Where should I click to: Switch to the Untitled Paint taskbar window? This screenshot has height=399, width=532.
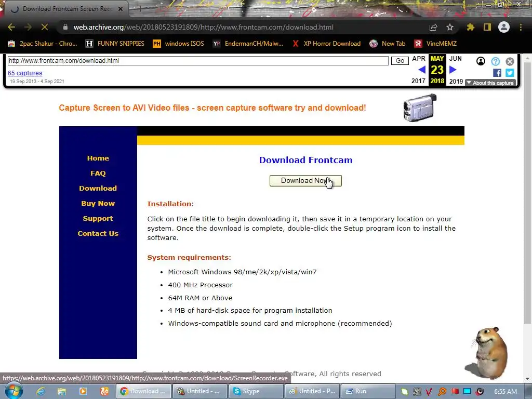312,391
